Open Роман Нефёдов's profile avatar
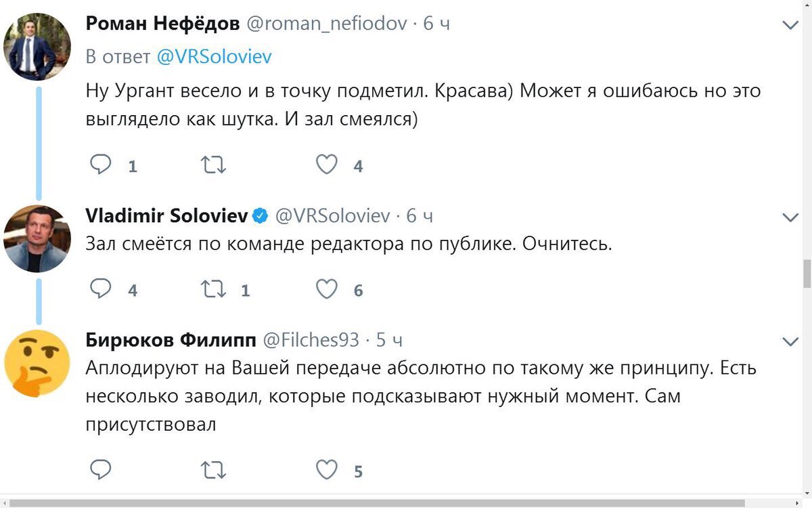This screenshot has width=812, height=508. [x=37, y=47]
